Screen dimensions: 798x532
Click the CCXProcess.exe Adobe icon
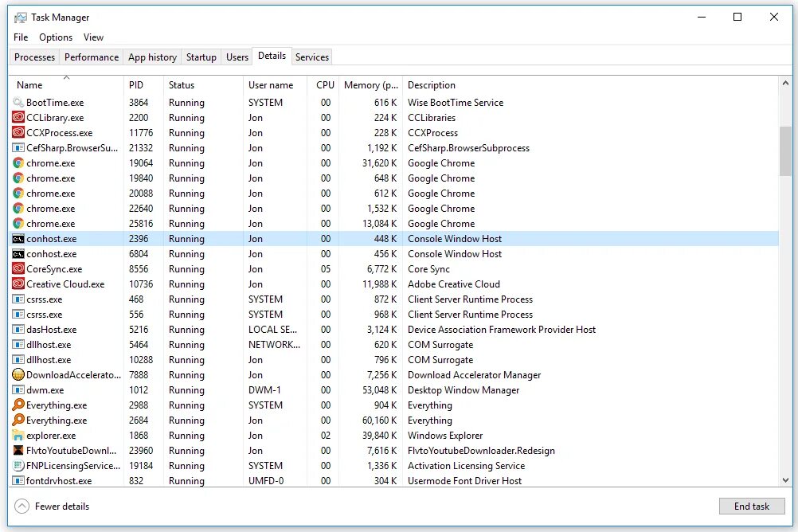coord(18,133)
